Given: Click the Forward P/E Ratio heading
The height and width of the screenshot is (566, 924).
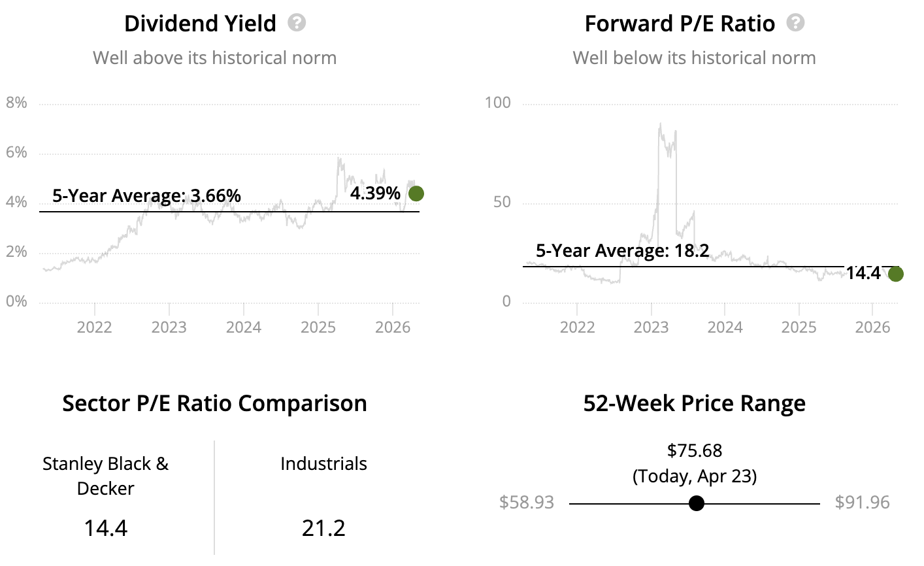Looking at the screenshot, I should click(680, 24).
